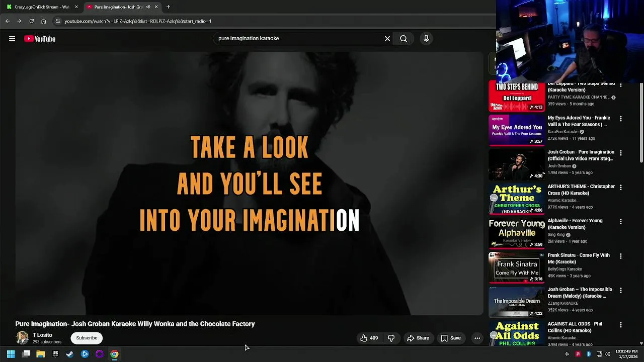Open The Impossible Dream thumbnail
The width and height of the screenshot is (644, 362).
pyautogui.click(x=517, y=302)
